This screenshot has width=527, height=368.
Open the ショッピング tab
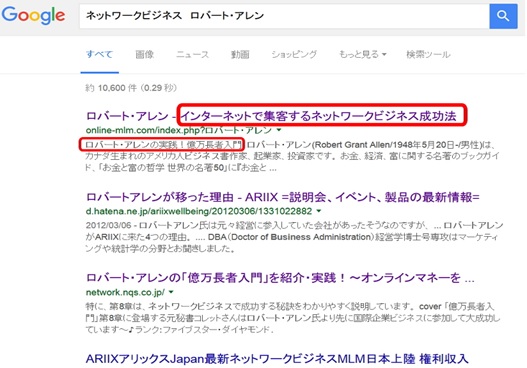pos(294,54)
